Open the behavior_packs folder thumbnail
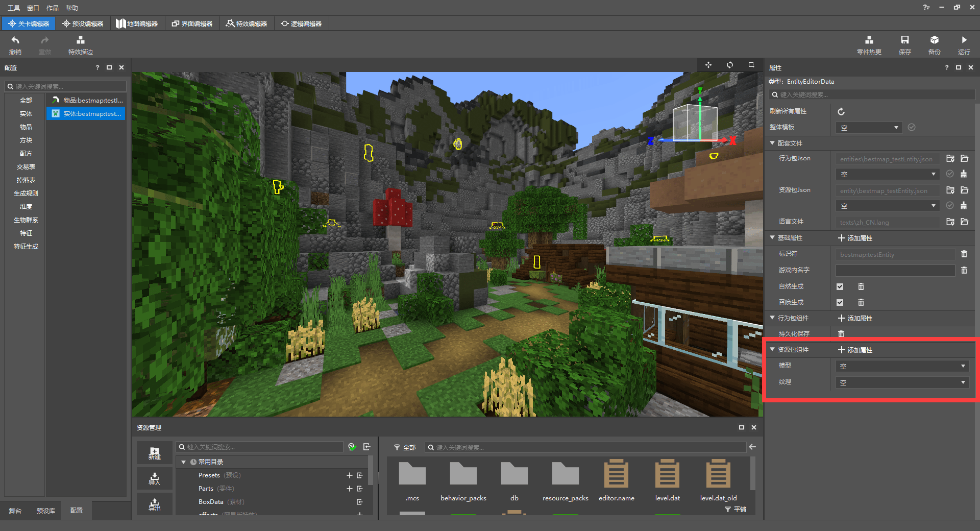 [463, 474]
